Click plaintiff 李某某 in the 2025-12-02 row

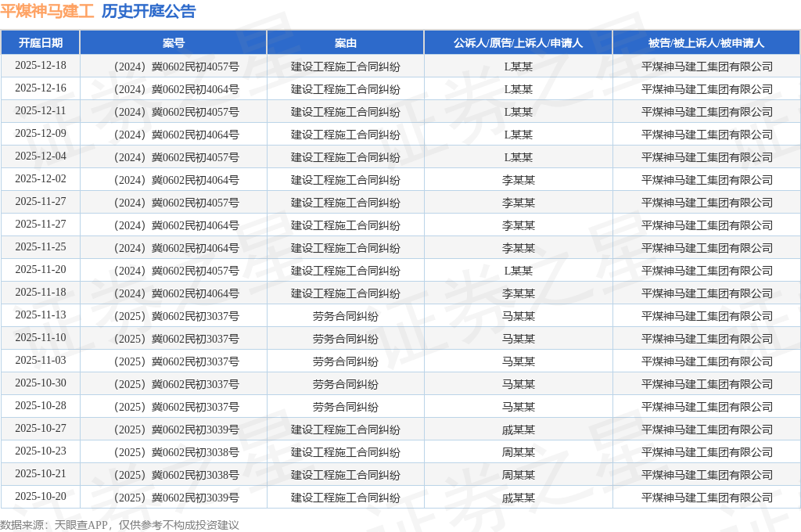(x=518, y=180)
